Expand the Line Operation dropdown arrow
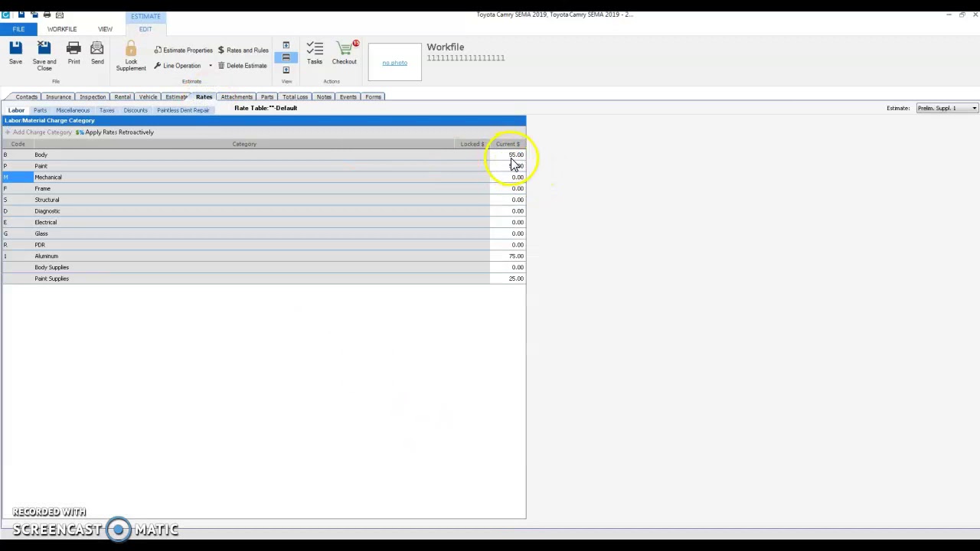Screen dimensions: 980x551 pos(211,66)
